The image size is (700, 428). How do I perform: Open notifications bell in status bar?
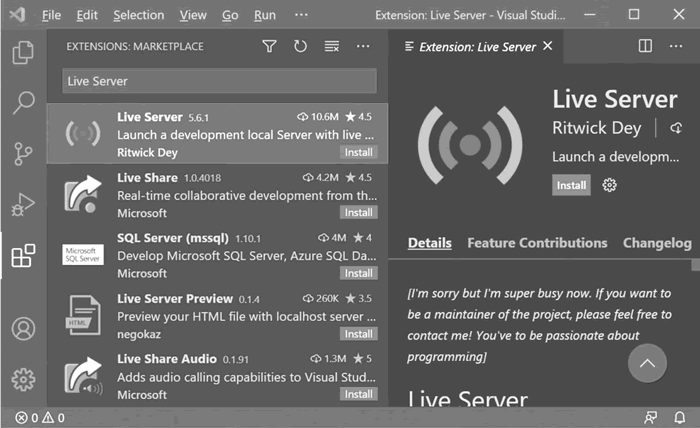tap(679, 418)
